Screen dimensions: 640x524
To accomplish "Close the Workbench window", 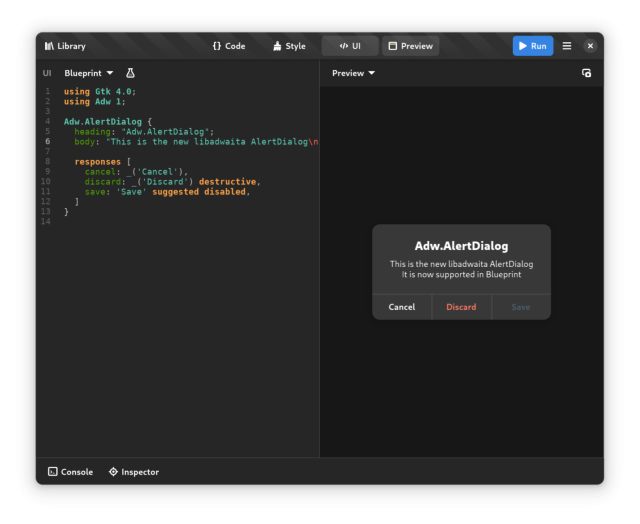I will pyautogui.click(x=590, y=46).
